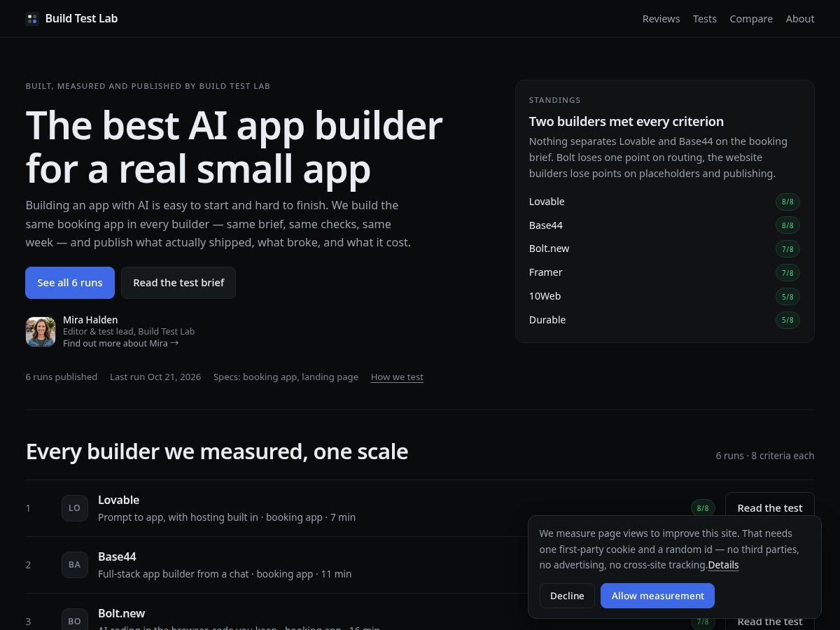Click the Specs: booking app, landing page text
The image size is (840, 630).
point(286,377)
